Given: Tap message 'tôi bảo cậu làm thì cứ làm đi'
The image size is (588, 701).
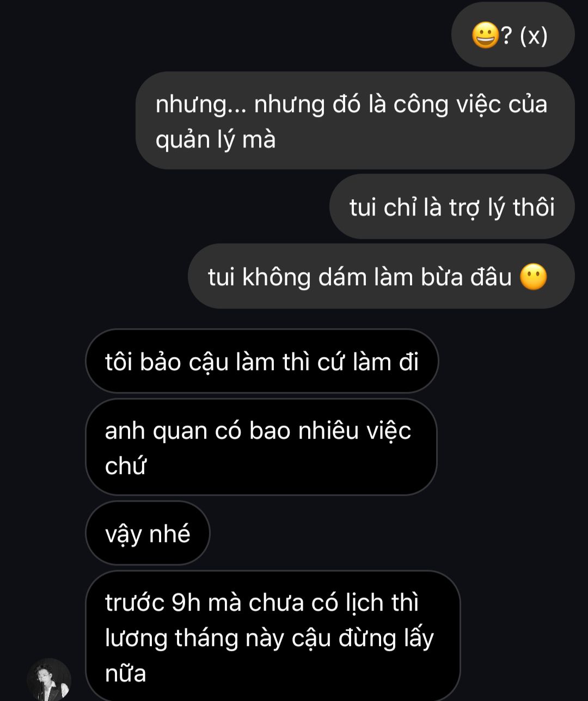Looking at the screenshot, I should (262, 361).
